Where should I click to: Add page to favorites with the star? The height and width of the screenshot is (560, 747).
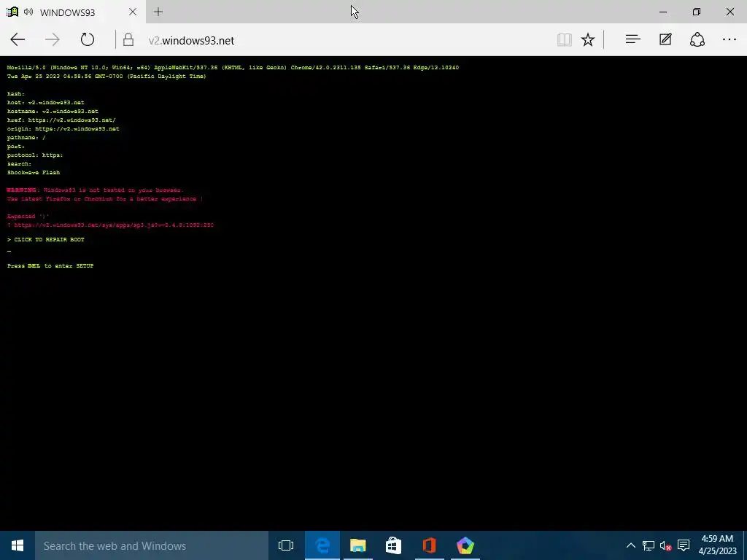tap(588, 39)
